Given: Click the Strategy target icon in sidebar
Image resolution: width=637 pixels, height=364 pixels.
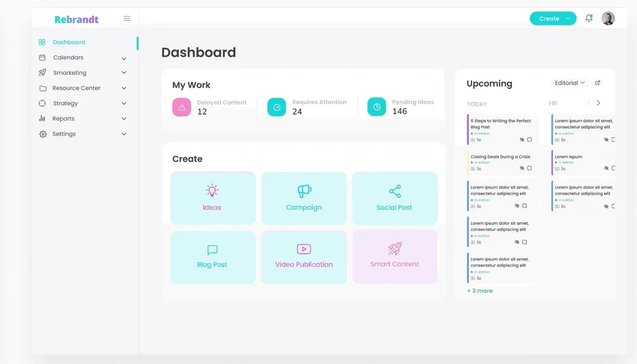Looking at the screenshot, I should click(x=42, y=103).
